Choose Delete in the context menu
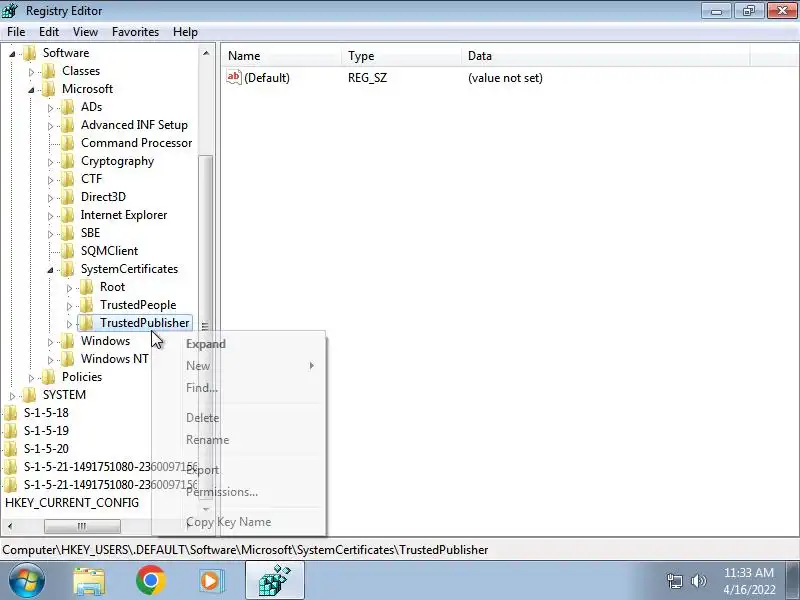Image resolution: width=800 pixels, height=600 pixels. (x=238, y=418)
